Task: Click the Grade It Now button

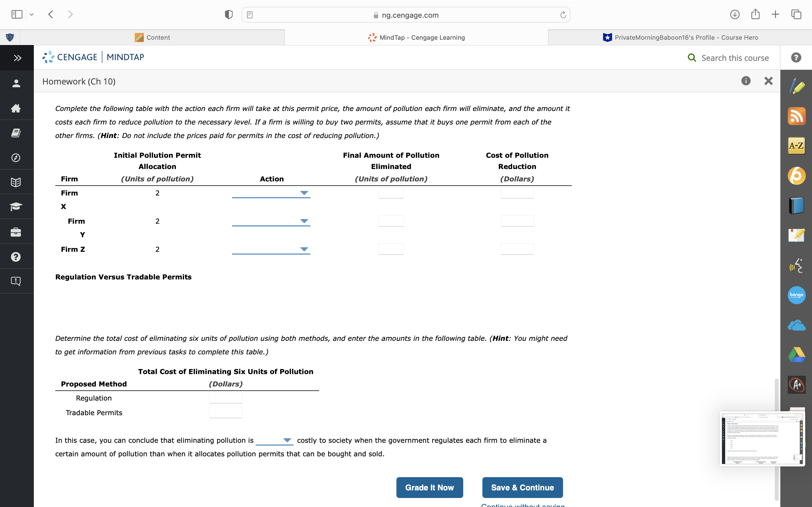Action: pos(429,487)
